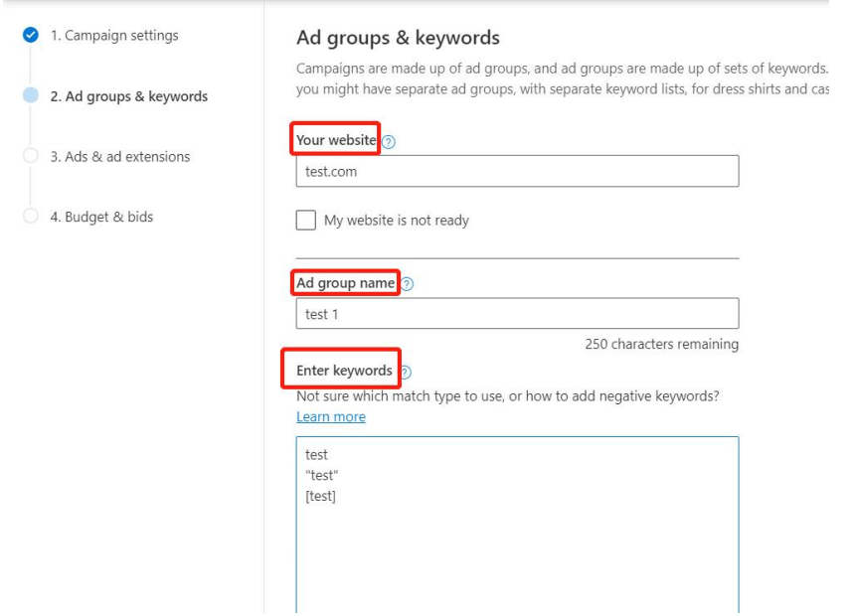
Task: Open the help tooltip next to Enter keywords
Action: tap(405, 373)
